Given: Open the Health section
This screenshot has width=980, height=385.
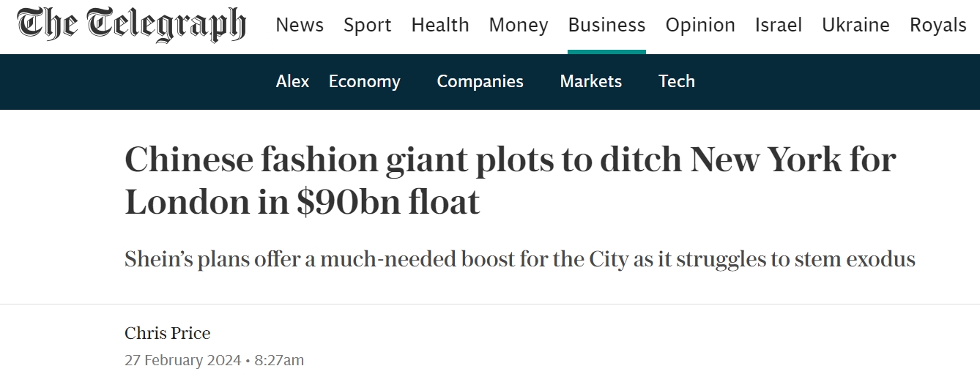Looking at the screenshot, I should pyautogui.click(x=440, y=25).
